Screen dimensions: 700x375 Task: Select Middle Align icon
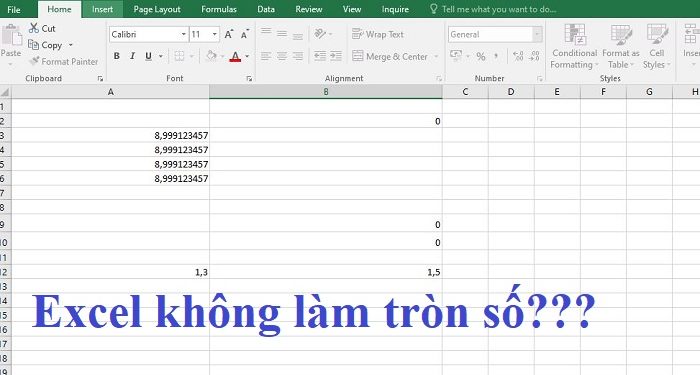tap(282, 33)
